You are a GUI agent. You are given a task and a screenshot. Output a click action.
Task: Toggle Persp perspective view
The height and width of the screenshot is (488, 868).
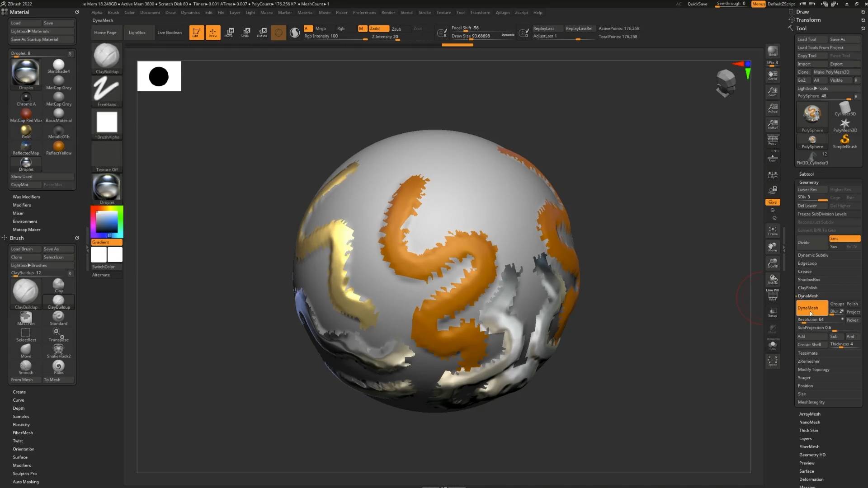[x=773, y=141]
